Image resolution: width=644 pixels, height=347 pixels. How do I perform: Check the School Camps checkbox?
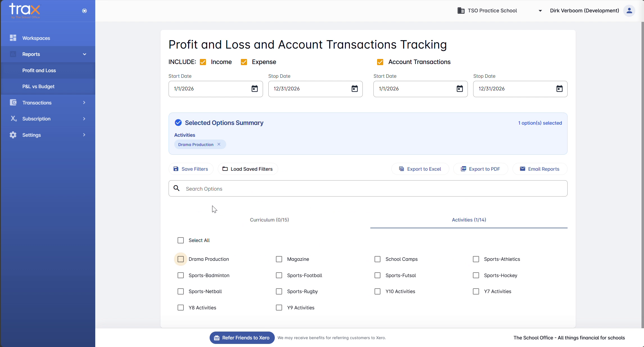tap(378, 259)
